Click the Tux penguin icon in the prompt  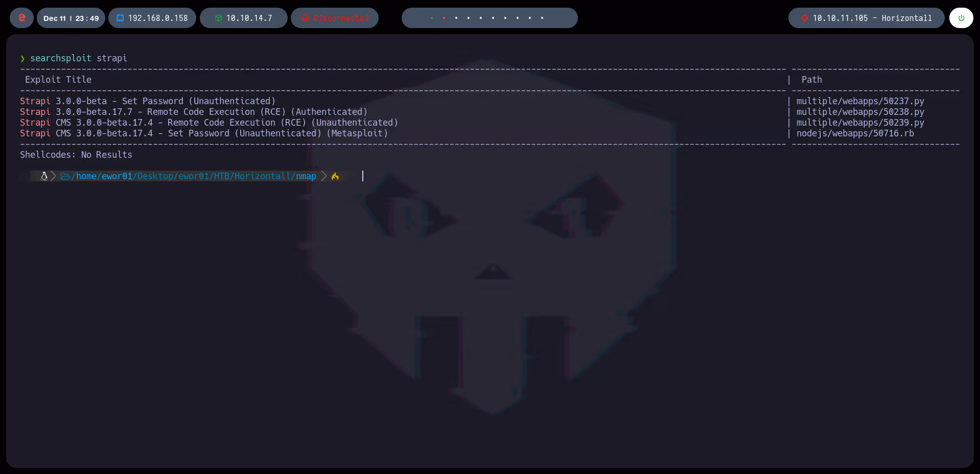click(x=44, y=176)
